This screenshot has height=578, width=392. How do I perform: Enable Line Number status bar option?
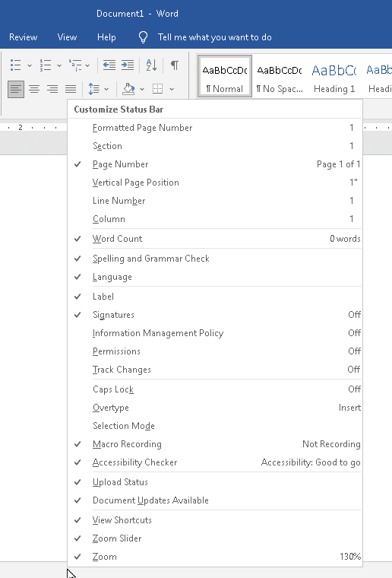click(x=215, y=201)
